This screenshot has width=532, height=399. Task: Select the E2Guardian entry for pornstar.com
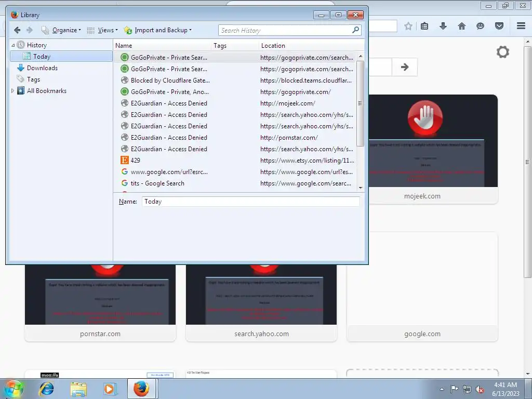click(x=235, y=137)
